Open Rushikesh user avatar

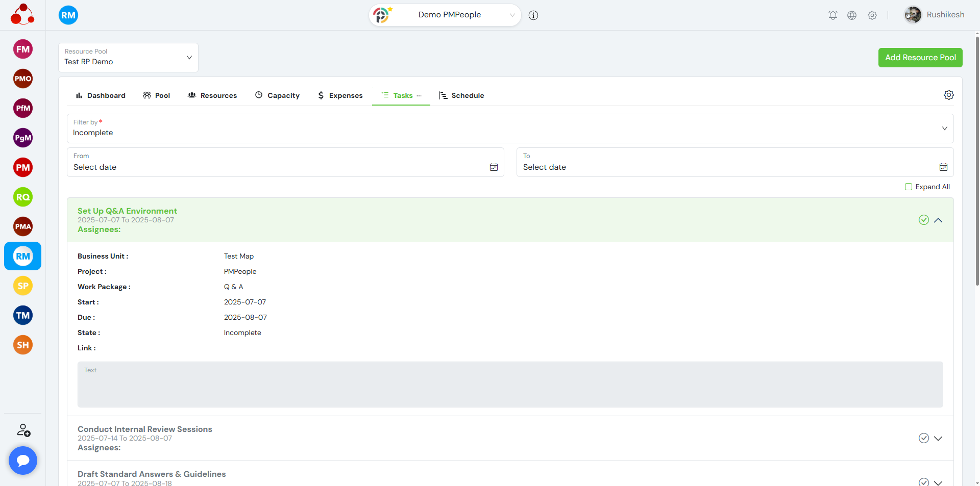pos(913,15)
